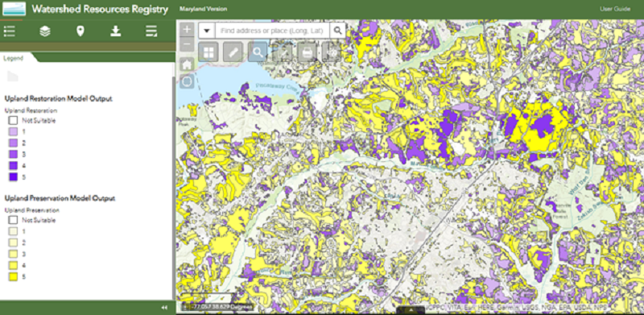Collapse the side panel with double arrows
The height and width of the screenshot is (315, 644).
point(164,307)
